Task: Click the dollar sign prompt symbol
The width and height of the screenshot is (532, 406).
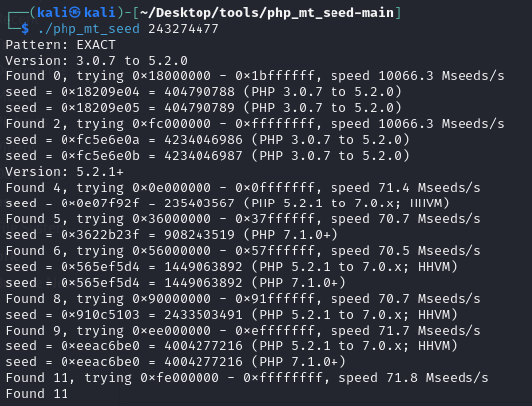Action: pos(25,29)
